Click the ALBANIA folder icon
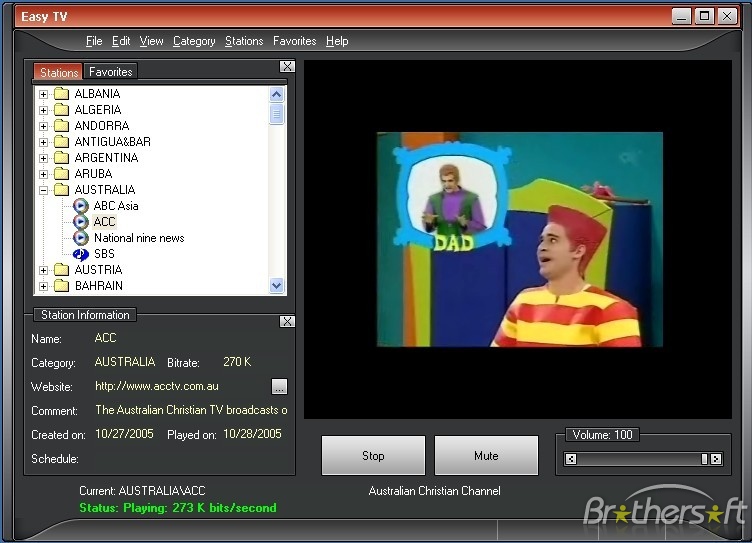The width and height of the screenshot is (752, 543). (61, 94)
